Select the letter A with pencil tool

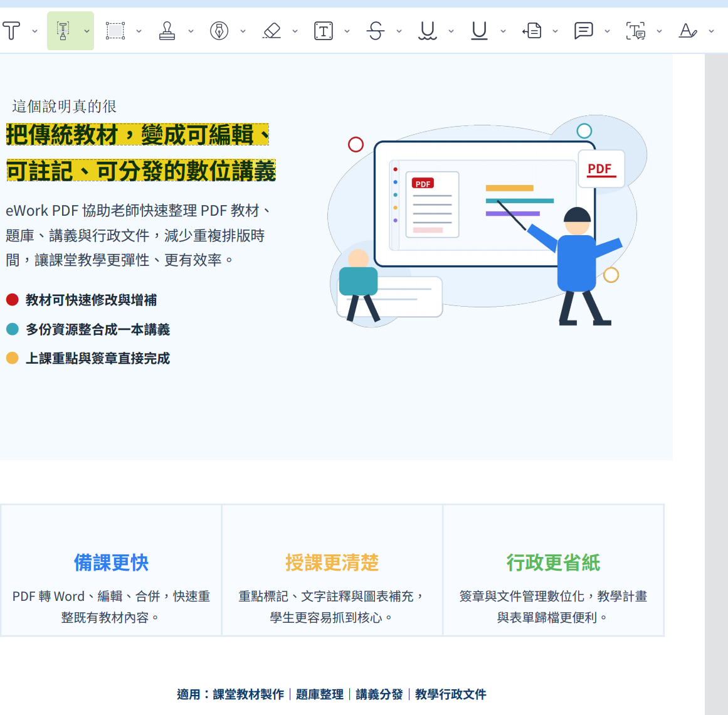coord(688,31)
